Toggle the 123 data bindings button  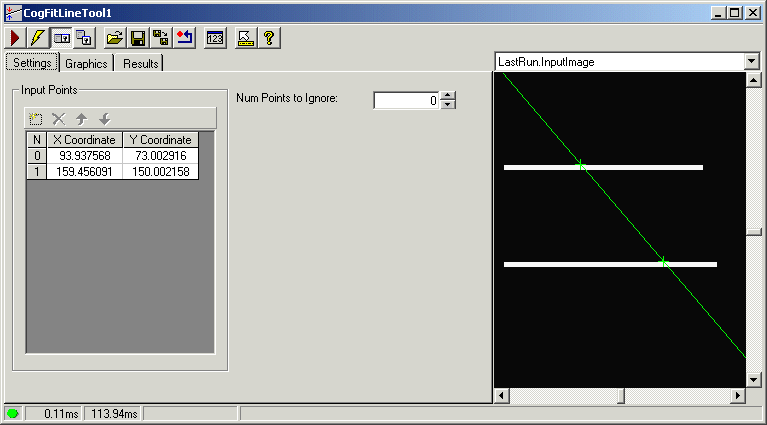[x=215, y=38]
